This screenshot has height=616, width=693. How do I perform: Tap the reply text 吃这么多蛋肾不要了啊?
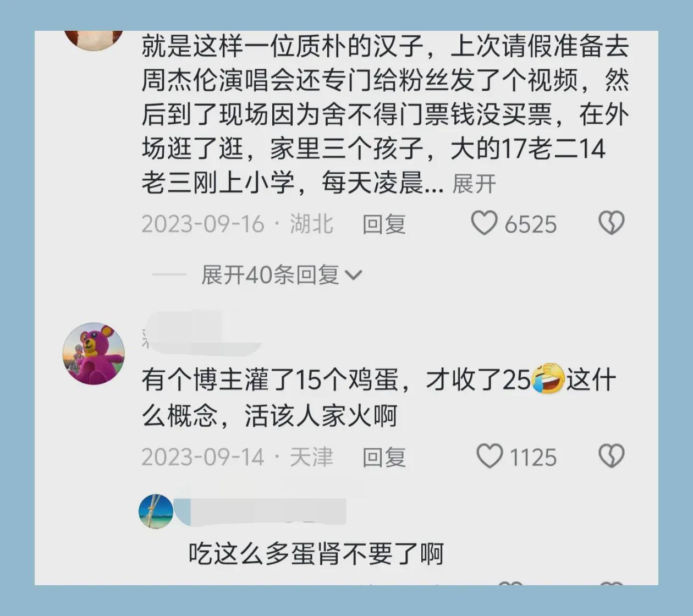[x=316, y=553]
